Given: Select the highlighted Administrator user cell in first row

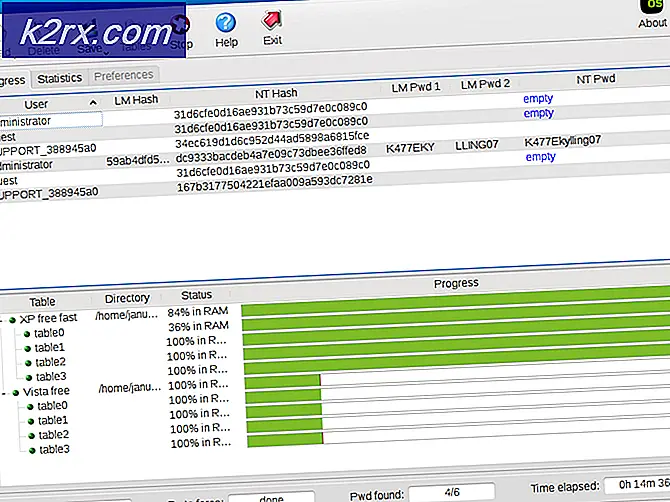Looking at the screenshot, I should 51,120.
